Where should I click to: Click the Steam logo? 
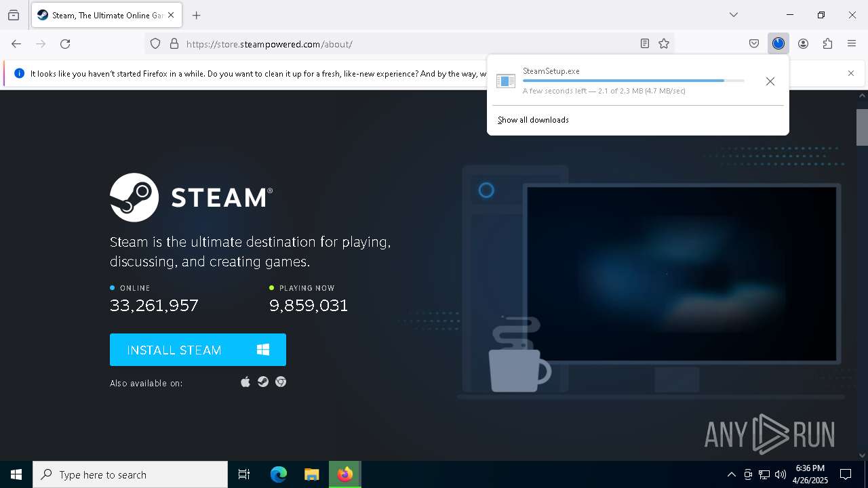[191, 197]
